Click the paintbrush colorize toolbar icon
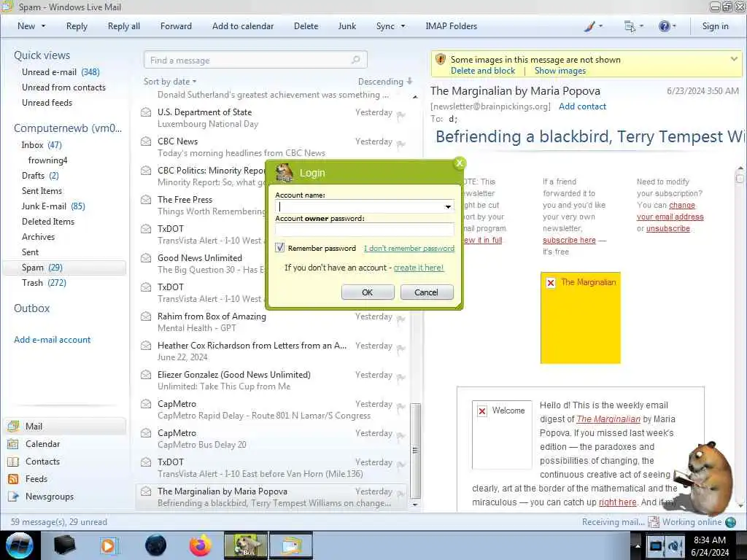The width and height of the screenshot is (747, 560). pos(589,26)
